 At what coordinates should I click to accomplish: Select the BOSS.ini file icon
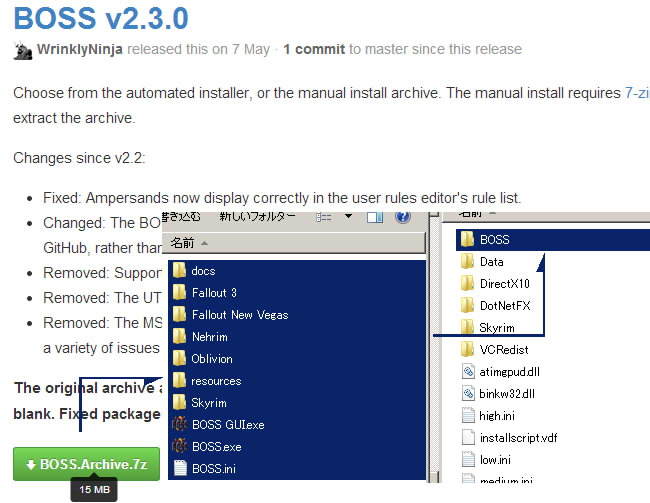180,468
